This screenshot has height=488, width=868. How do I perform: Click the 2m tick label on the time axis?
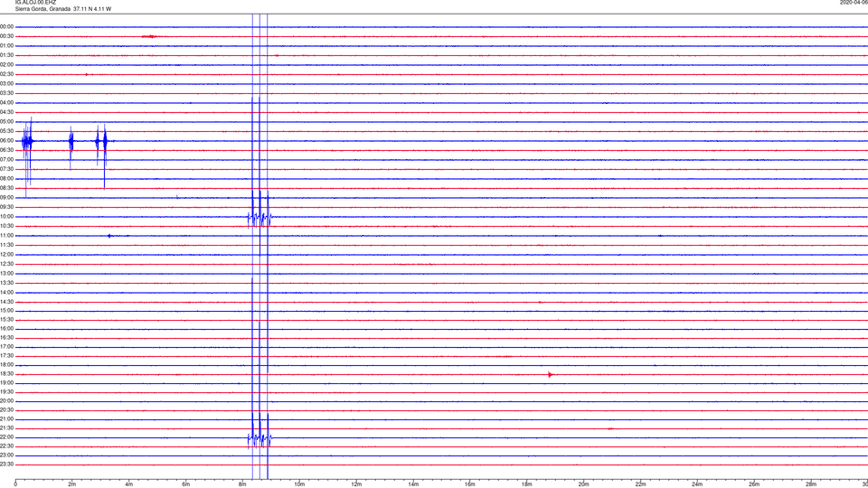(72, 484)
